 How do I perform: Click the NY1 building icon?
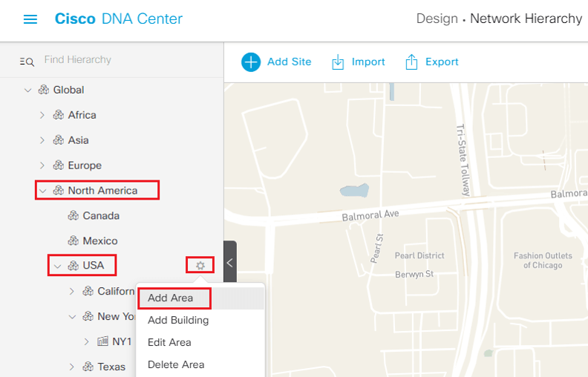(x=102, y=341)
